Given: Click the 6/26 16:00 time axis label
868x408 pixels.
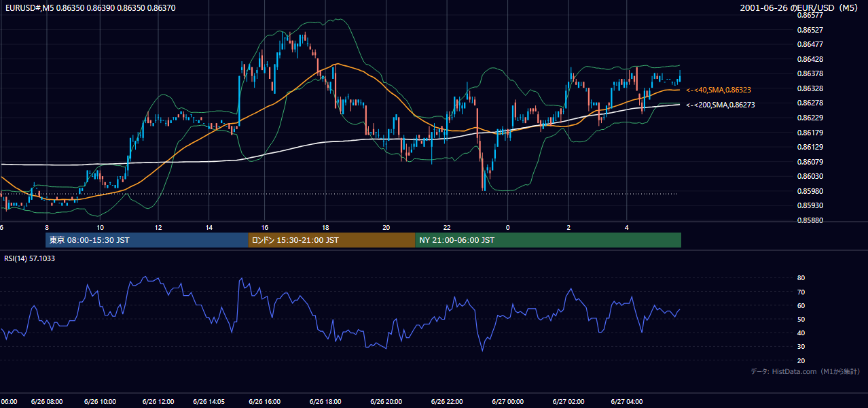Looking at the screenshot, I should [x=264, y=401].
